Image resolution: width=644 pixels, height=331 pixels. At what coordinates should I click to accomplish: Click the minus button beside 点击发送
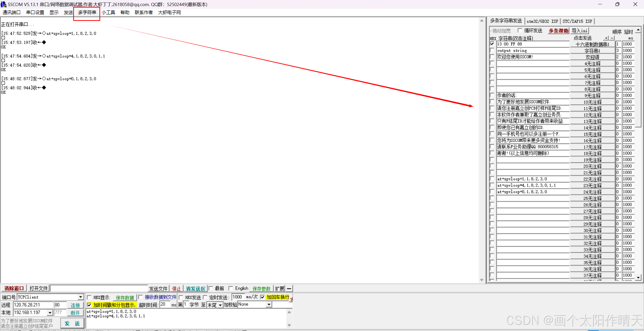click(x=612, y=38)
